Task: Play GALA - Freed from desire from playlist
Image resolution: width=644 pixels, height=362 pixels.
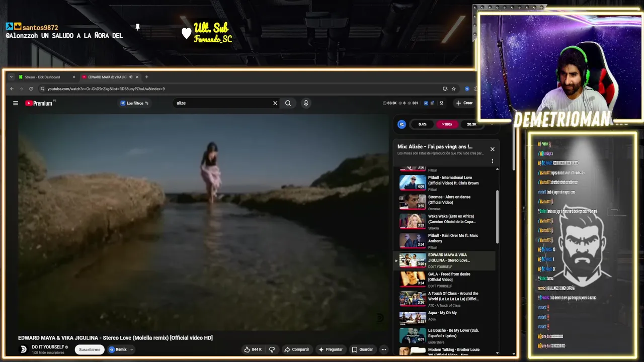Action: (x=446, y=279)
